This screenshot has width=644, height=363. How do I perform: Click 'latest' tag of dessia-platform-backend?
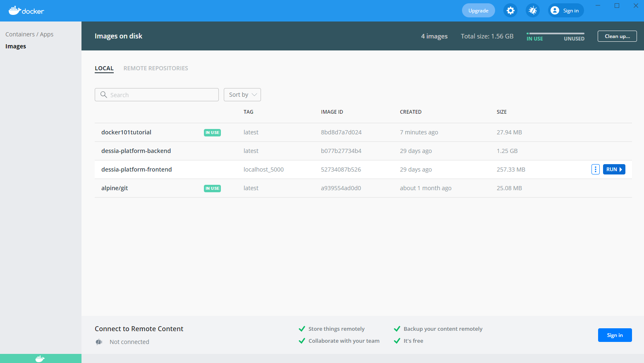tap(251, 151)
